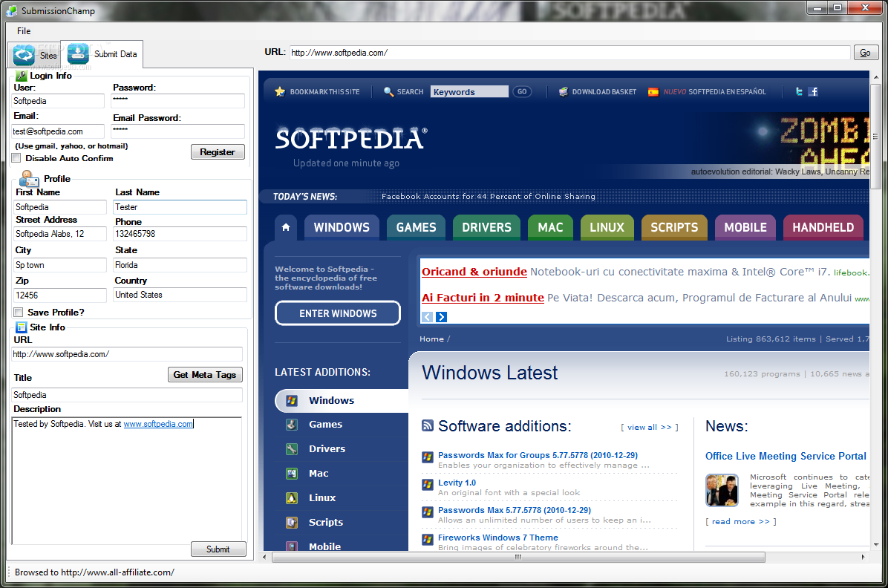Click the RSS icon beside Software additions

coord(428,426)
